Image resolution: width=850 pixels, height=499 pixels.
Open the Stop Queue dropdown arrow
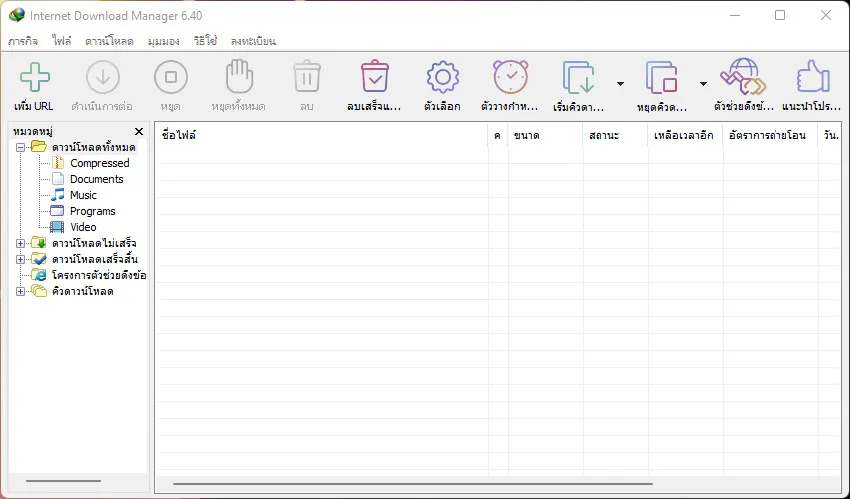click(703, 83)
